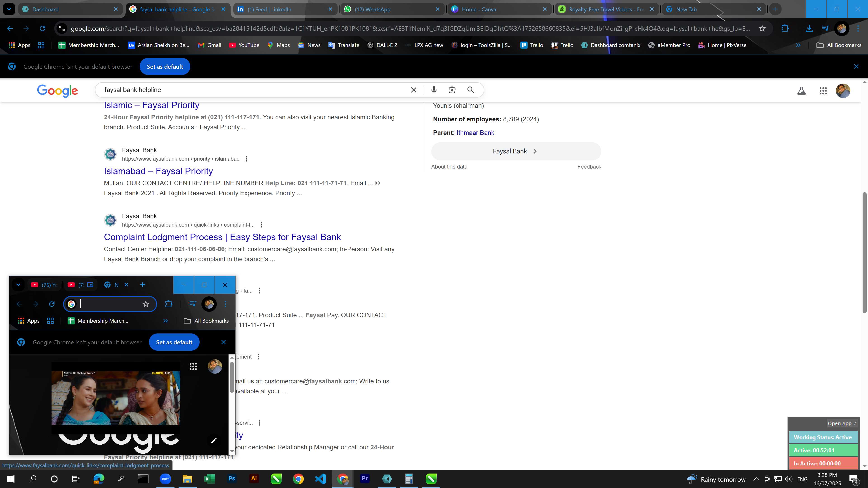The image size is (868, 488).
Task: Open the Google apps grid
Action: 823,91
